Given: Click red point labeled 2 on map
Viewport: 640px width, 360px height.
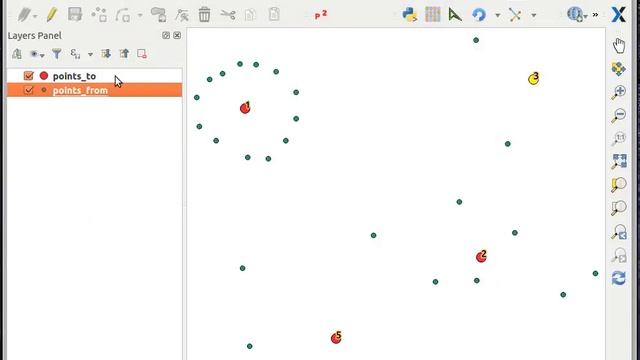Looking at the screenshot, I should 481,257.
